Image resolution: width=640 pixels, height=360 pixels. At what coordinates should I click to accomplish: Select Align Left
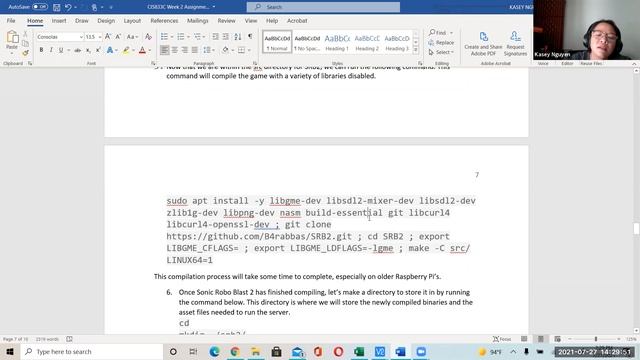[x=164, y=50]
